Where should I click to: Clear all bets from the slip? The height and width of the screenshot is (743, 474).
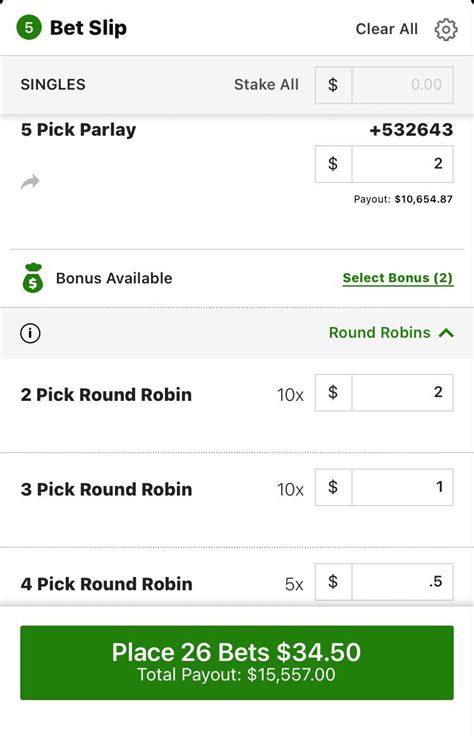(x=387, y=29)
